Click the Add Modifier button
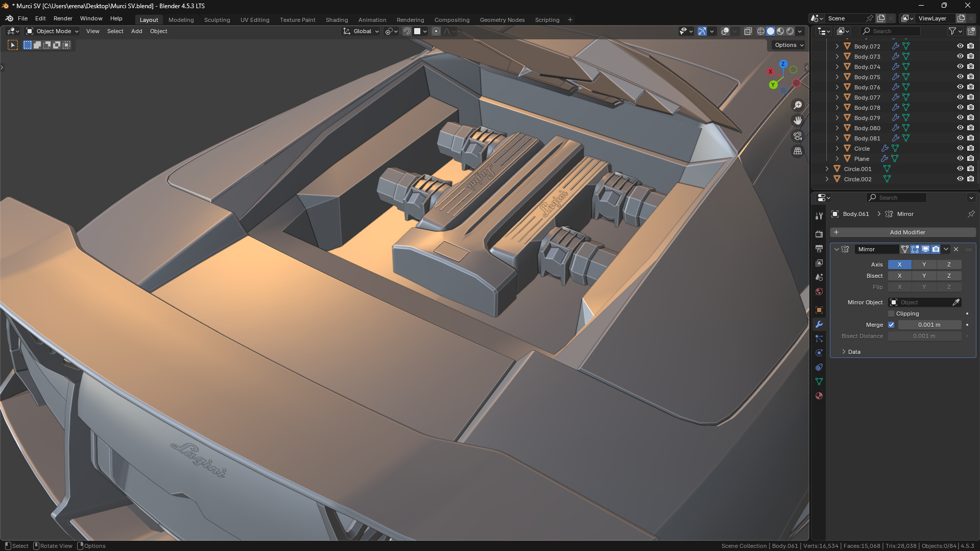 pyautogui.click(x=903, y=232)
